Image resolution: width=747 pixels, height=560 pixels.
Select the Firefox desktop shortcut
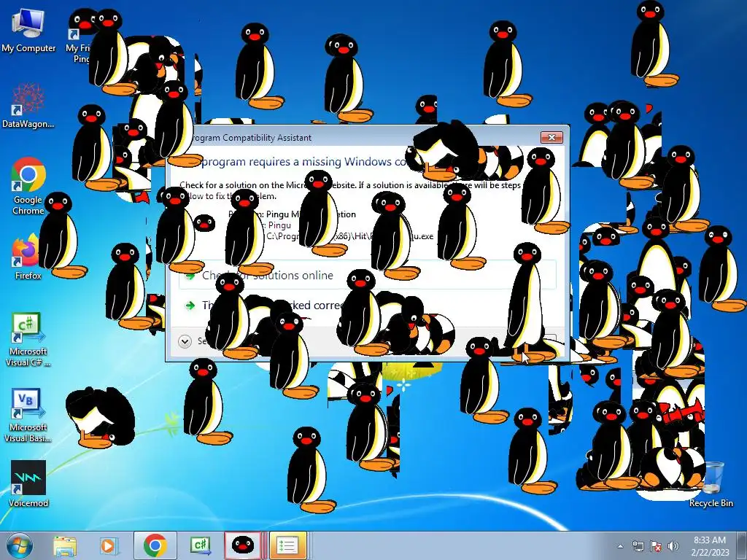point(28,256)
